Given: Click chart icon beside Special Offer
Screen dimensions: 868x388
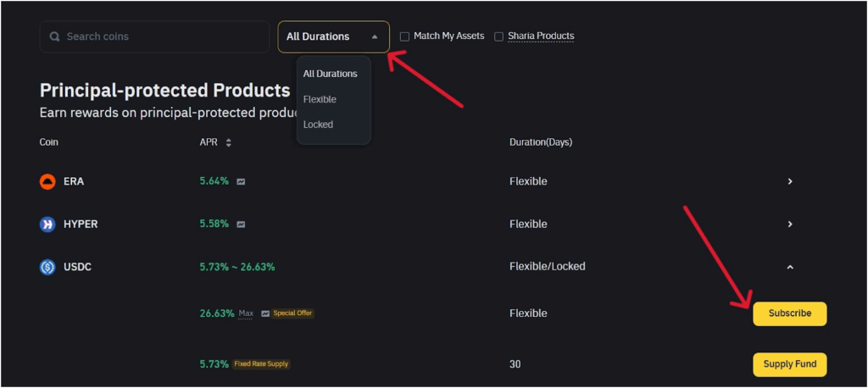Looking at the screenshot, I should [x=265, y=313].
